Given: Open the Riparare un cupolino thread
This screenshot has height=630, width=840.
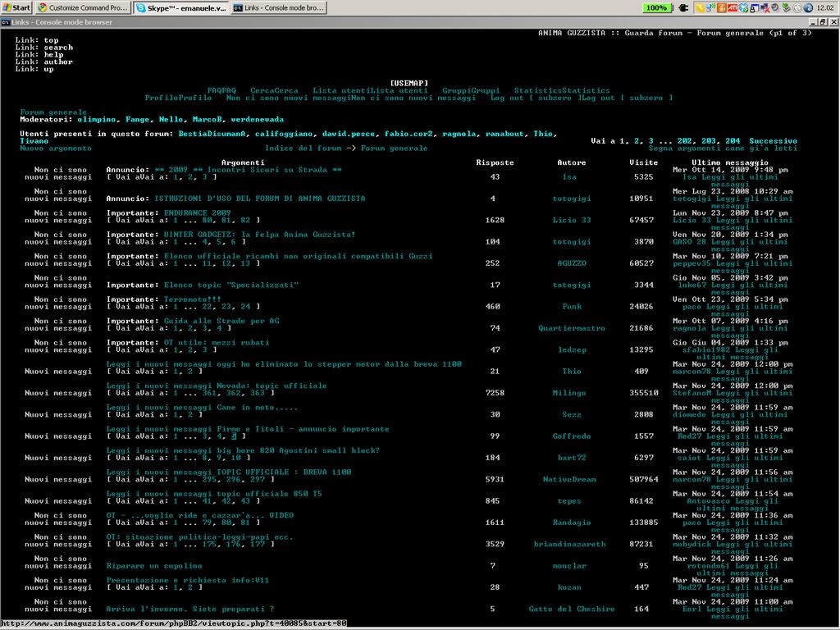Looking at the screenshot, I should point(154,566).
